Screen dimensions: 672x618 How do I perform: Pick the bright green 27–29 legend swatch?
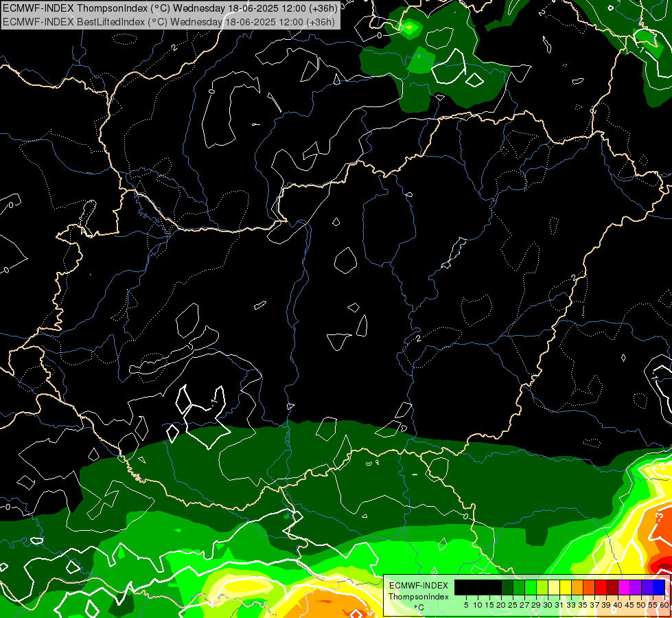(x=531, y=587)
